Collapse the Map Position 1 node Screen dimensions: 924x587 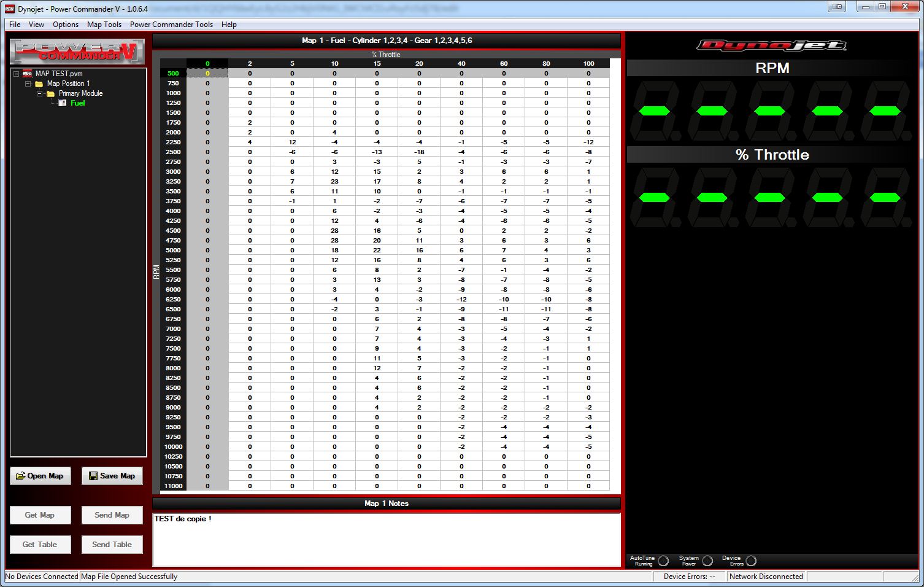click(x=28, y=84)
